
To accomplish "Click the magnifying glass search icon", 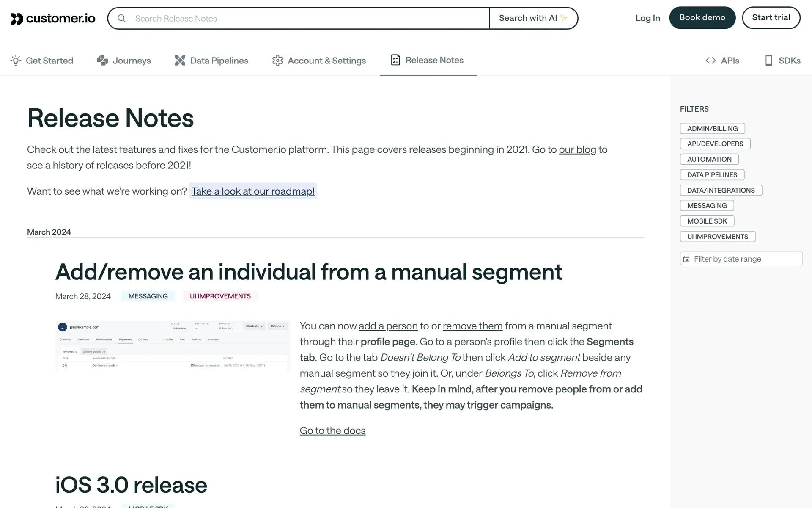I will 122,18.
